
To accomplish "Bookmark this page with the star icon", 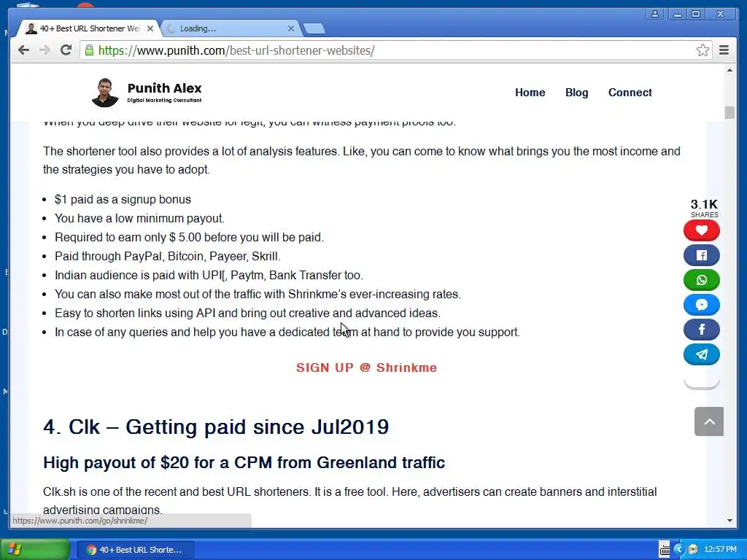I will 703,50.
